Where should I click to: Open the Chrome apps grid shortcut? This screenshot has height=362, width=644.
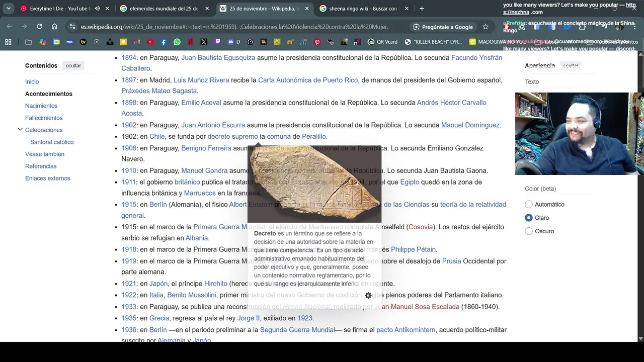click(8, 42)
